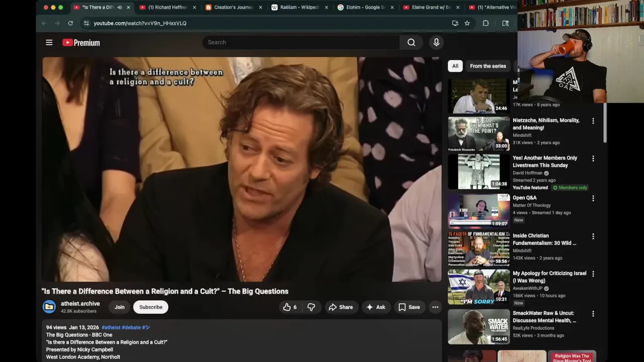Go to YouTube Premium home logo

(x=81, y=43)
